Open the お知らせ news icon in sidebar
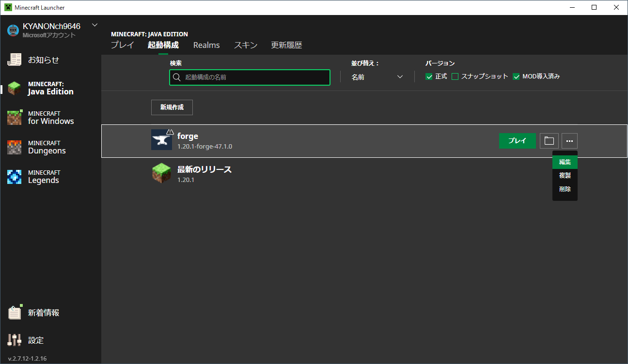The width and height of the screenshot is (628, 364). 15,60
